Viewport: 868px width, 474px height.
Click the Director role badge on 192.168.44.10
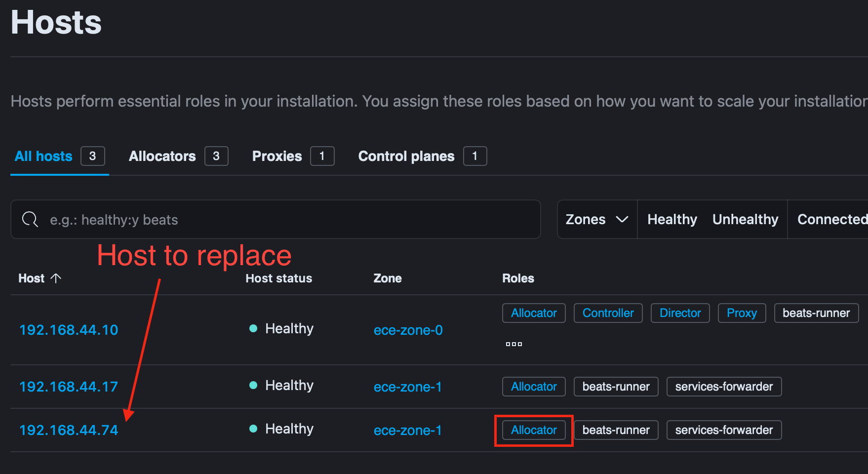680,313
